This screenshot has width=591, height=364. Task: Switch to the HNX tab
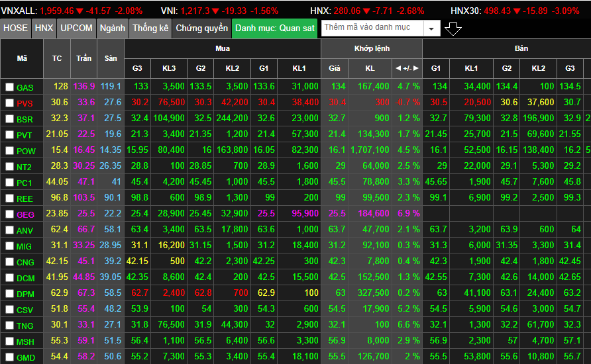(44, 28)
